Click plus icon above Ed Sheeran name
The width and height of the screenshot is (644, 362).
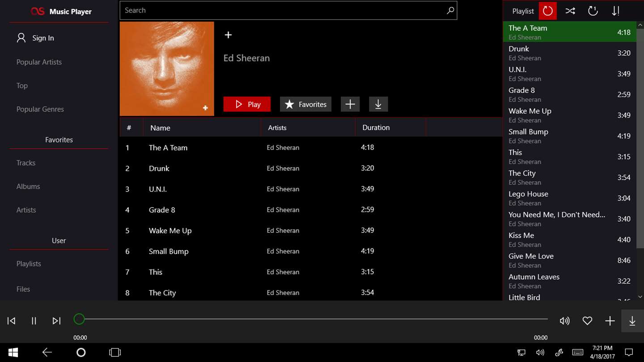(228, 35)
